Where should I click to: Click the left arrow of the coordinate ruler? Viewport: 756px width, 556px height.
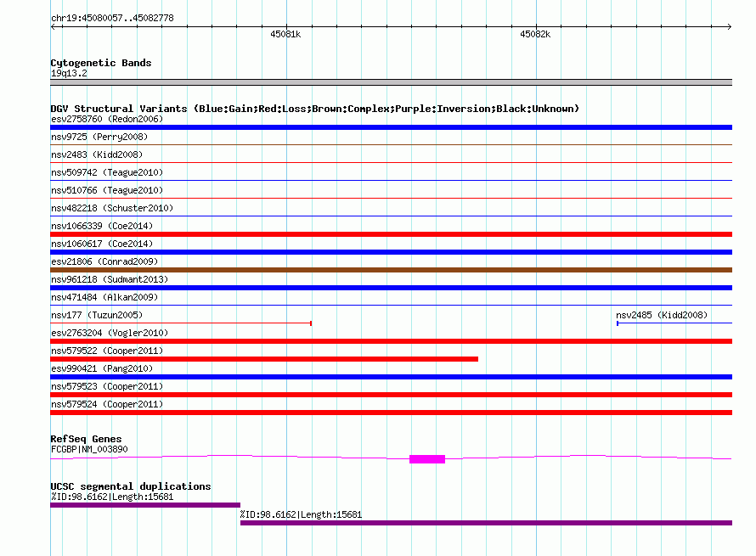click(54, 26)
